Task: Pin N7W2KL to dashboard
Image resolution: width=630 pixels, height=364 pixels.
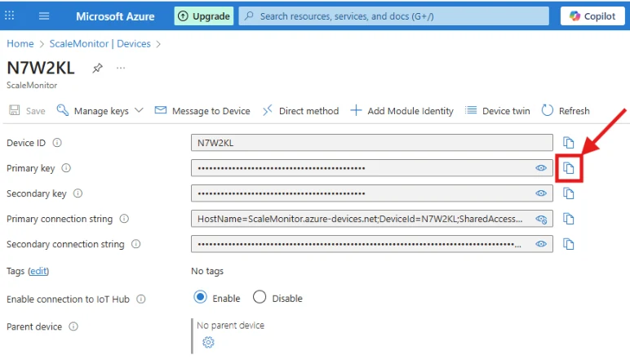Action: click(x=97, y=68)
